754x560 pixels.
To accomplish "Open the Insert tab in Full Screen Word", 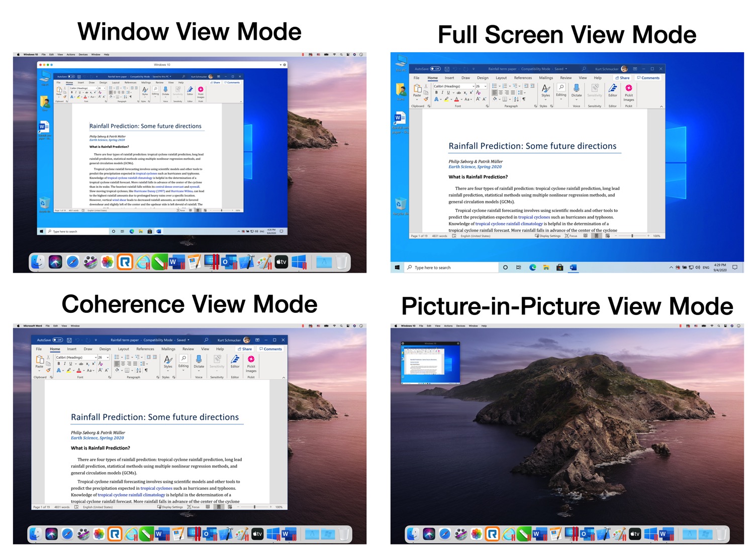I will (449, 78).
